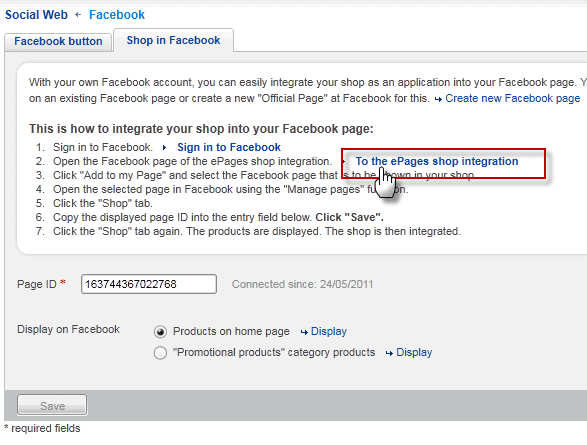Open the Sign in to Facebook link

pyautogui.click(x=229, y=147)
